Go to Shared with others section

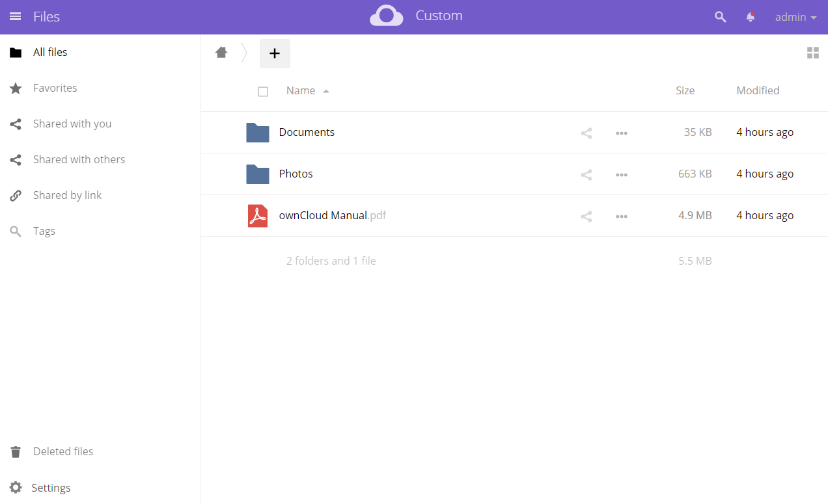click(x=79, y=159)
